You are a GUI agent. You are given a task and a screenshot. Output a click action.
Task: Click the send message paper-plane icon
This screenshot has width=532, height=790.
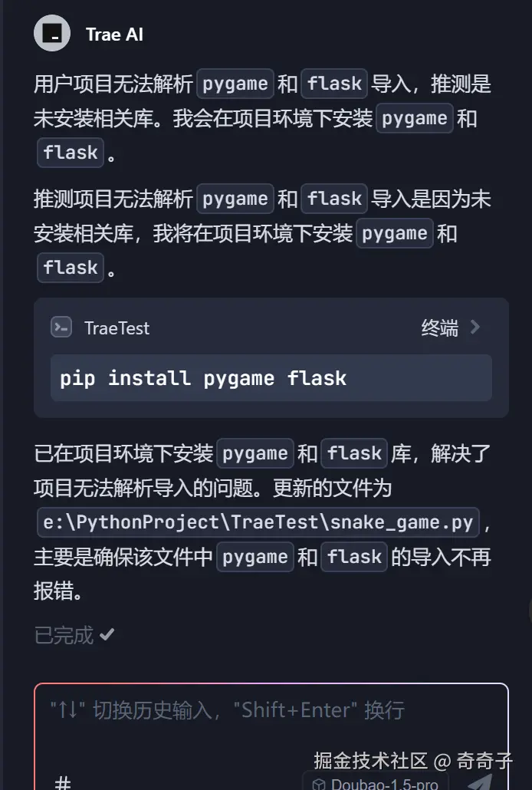click(480, 782)
